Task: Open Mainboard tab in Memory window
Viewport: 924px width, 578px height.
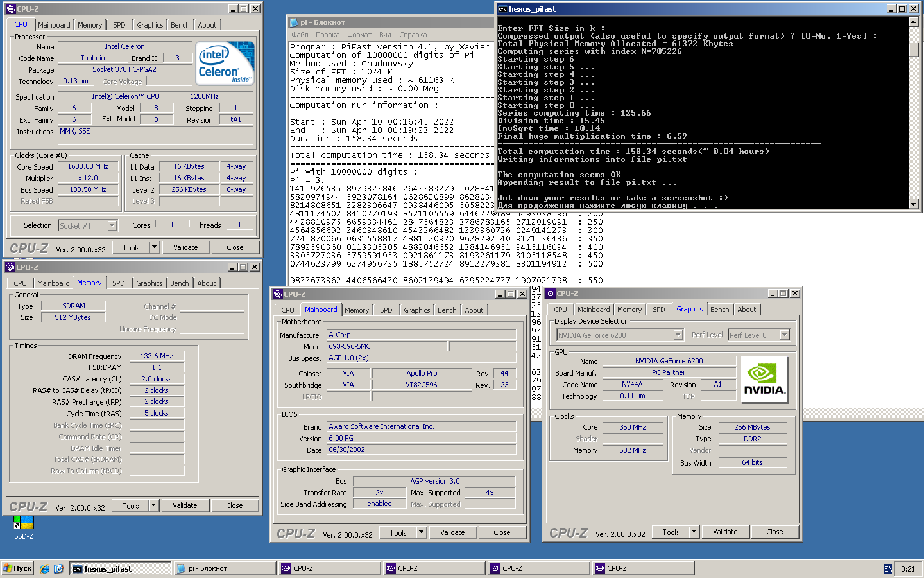Action: tap(53, 283)
